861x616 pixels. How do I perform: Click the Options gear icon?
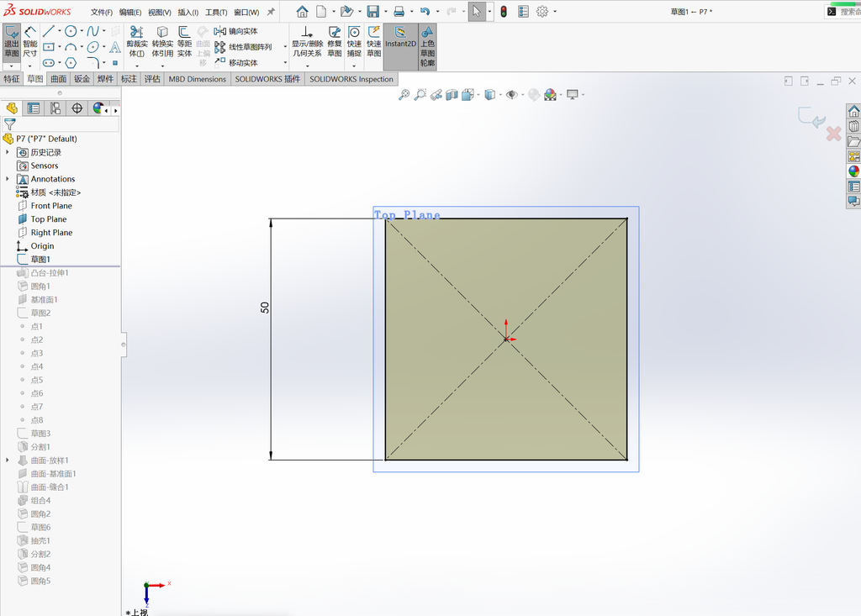click(x=542, y=12)
